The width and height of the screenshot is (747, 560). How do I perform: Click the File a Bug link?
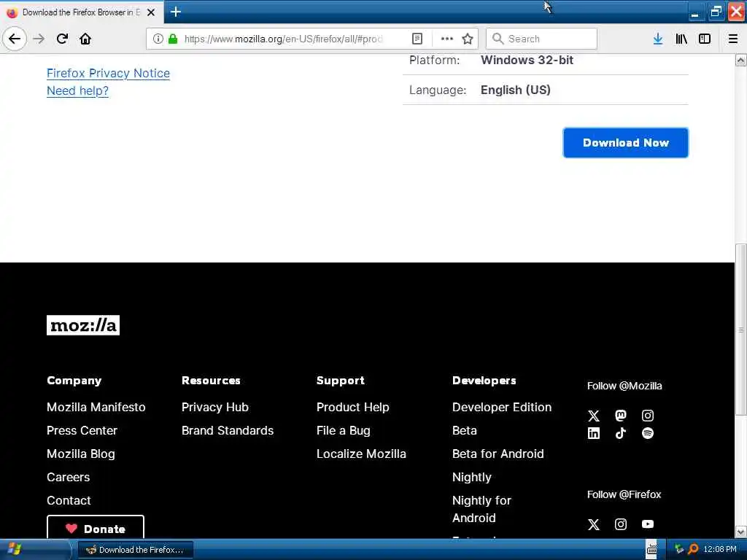344,430
